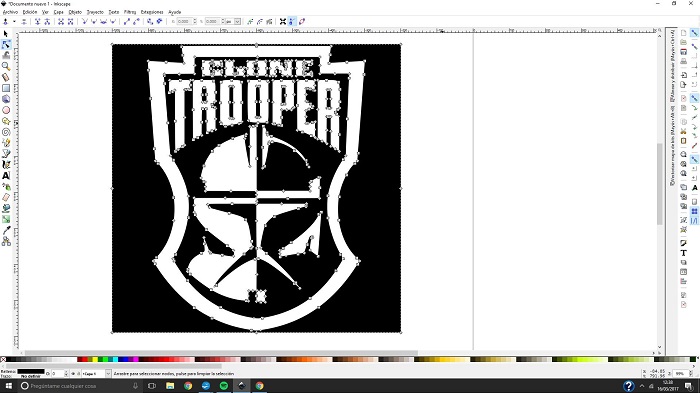Click the no-color X swatch in palette

tap(3, 359)
